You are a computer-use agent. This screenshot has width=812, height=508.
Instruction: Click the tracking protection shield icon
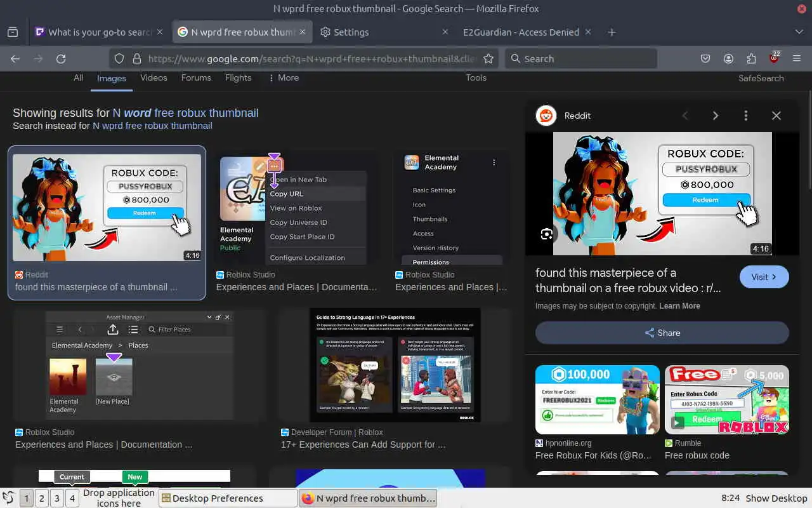[119, 58]
